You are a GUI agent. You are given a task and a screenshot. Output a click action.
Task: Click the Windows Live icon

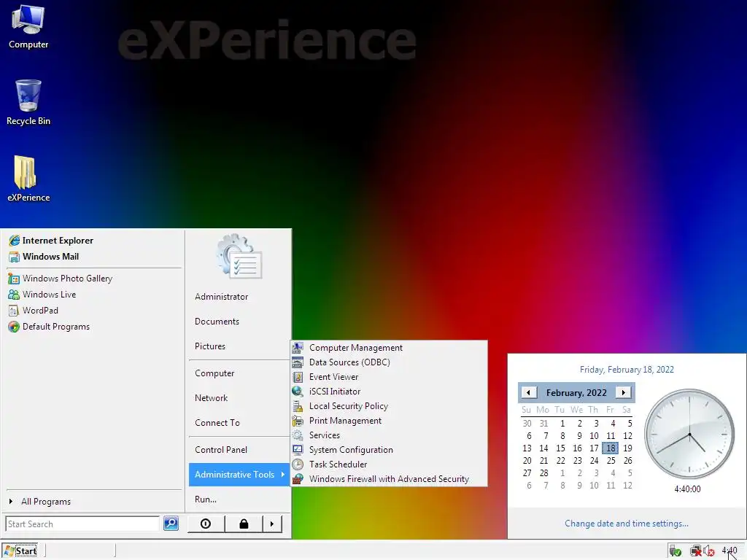(x=14, y=295)
